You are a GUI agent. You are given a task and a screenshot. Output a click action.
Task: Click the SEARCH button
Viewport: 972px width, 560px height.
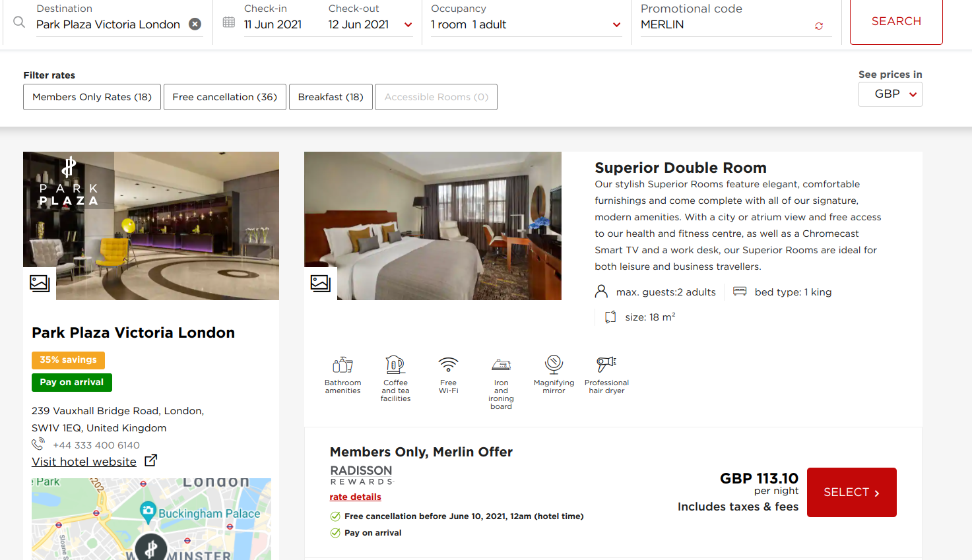coord(896,21)
